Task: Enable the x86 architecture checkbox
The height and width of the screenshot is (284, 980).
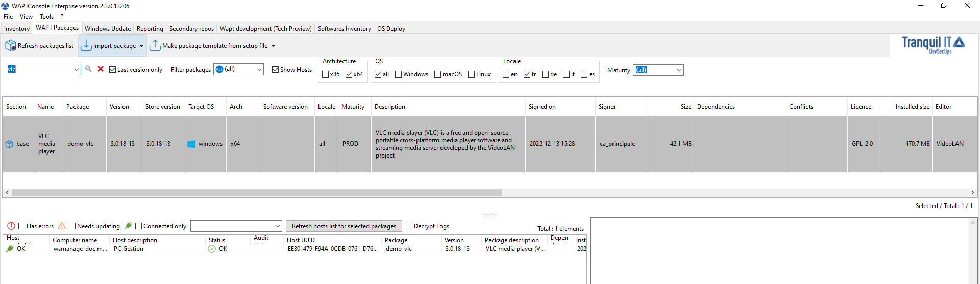Action: tap(326, 74)
